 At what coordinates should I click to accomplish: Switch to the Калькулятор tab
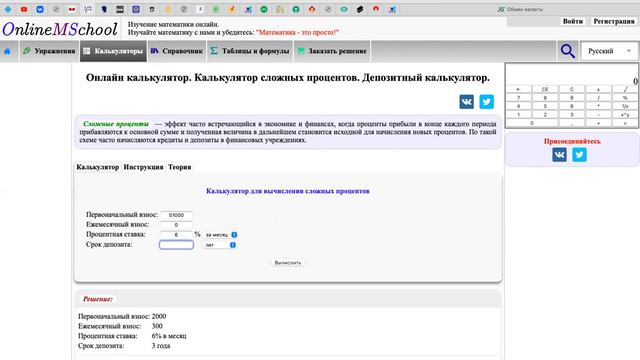click(98, 167)
